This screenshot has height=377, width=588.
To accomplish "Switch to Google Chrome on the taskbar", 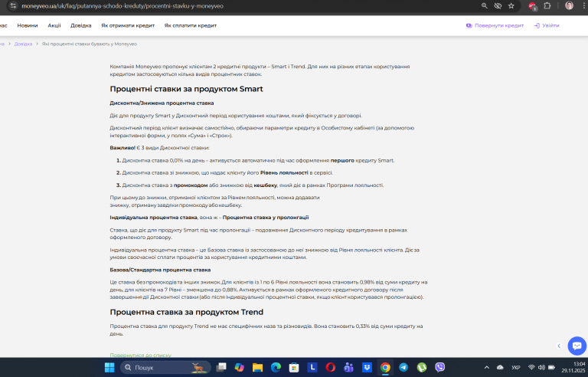I will [x=385, y=367].
